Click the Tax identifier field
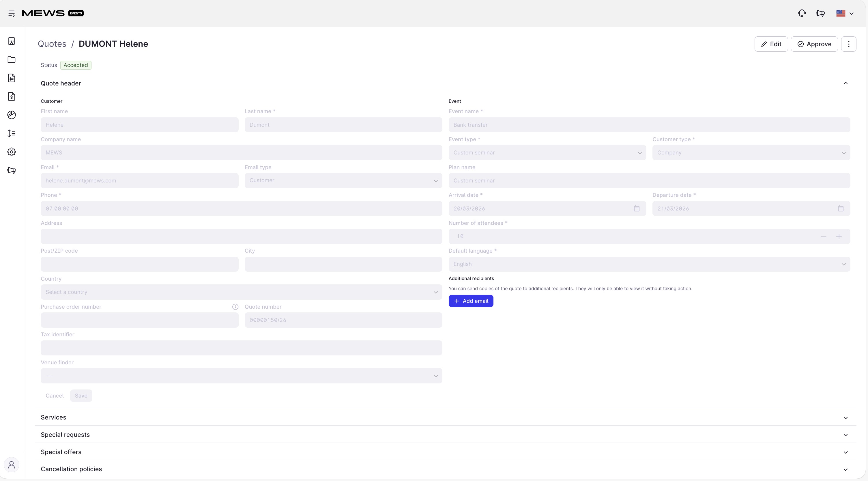Viewport: 868px width, 481px height. coord(241,348)
